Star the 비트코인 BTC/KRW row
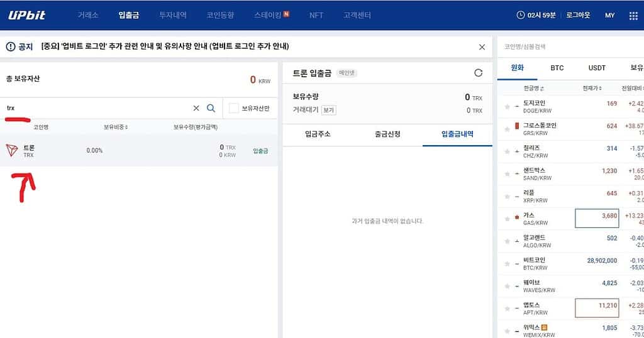This screenshot has width=644, height=338. coord(508,264)
